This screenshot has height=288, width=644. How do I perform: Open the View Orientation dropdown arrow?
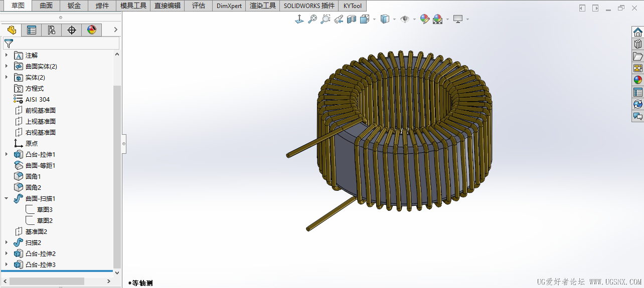tap(375, 20)
